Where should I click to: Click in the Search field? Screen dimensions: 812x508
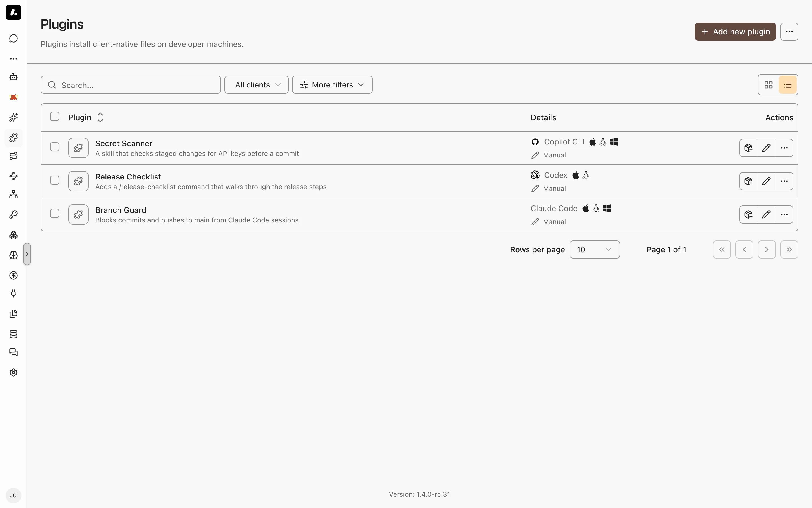click(x=131, y=85)
